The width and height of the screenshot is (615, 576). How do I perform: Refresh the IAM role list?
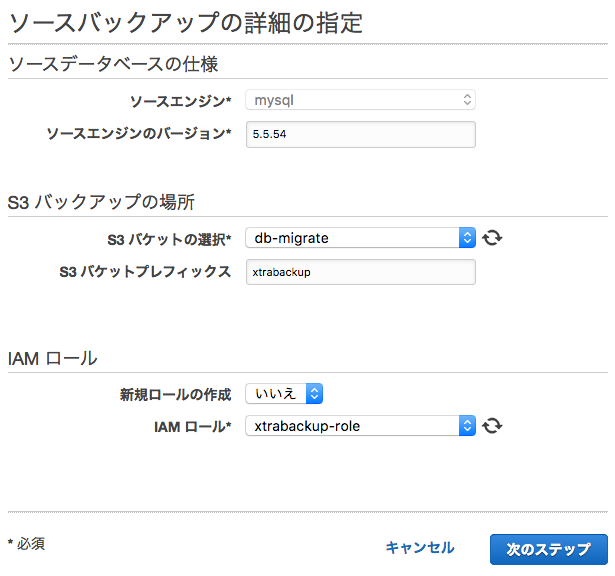coord(492,426)
